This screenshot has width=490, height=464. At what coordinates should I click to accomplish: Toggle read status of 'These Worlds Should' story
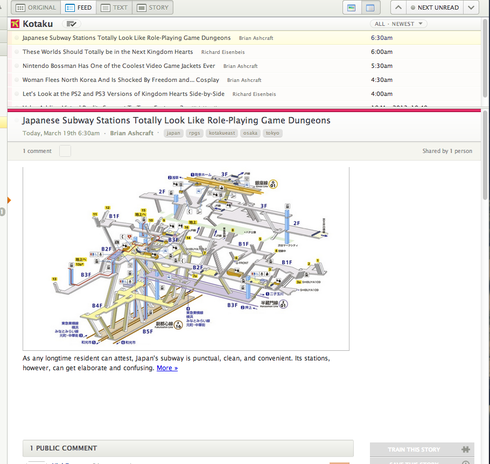pyautogui.click(x=16, y=52)
